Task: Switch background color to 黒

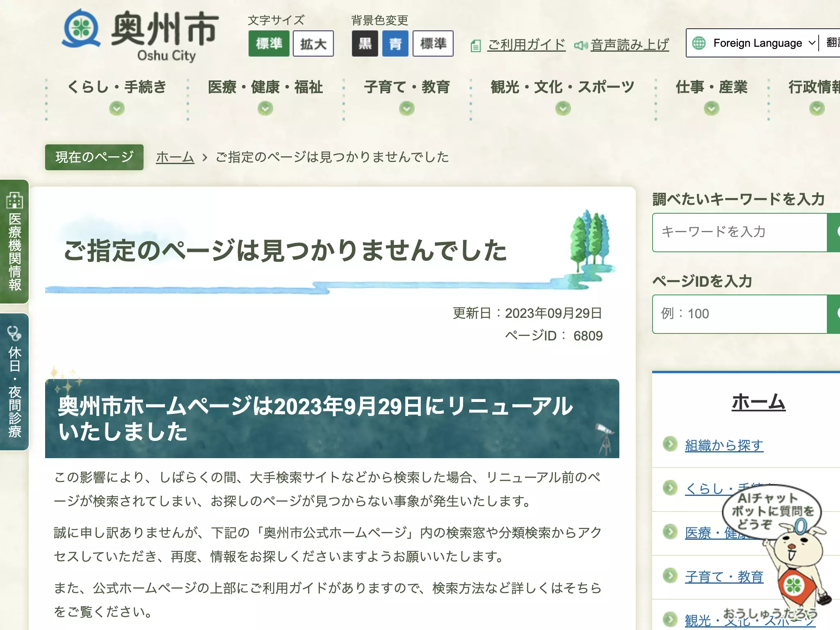Action: point(365,43)
